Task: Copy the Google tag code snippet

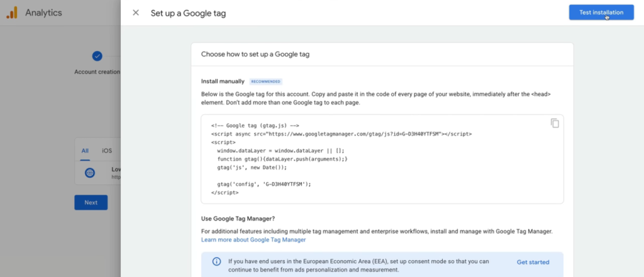Action: point(555,123)
